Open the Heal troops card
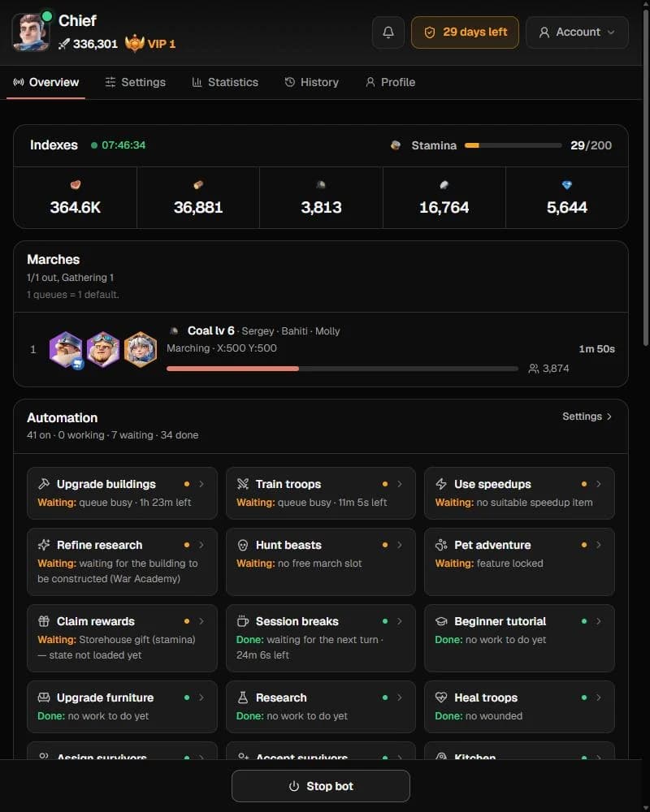Screen dimensions: 650x812 [x=519, y=706]
